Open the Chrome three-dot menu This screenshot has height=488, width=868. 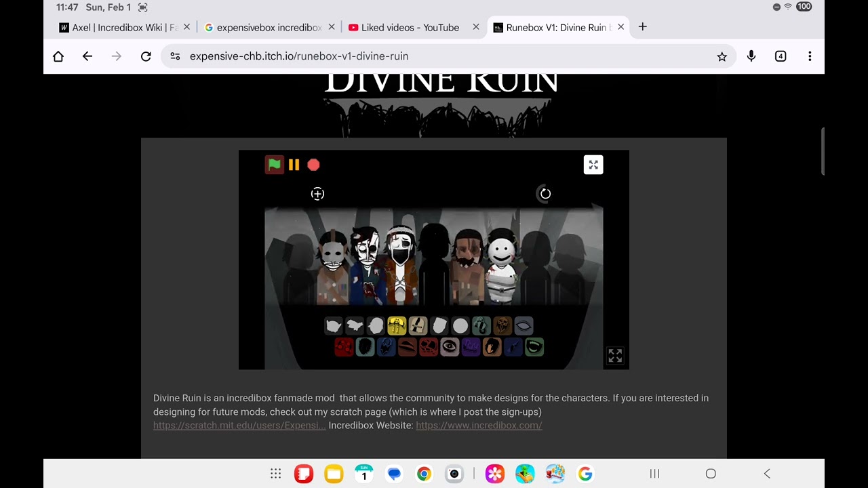point(810,56)
